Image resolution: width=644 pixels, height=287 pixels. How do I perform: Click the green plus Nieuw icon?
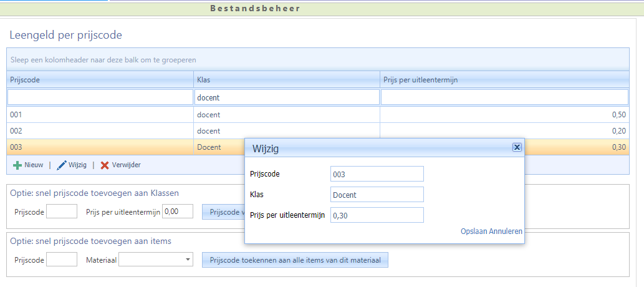(17, 165)
